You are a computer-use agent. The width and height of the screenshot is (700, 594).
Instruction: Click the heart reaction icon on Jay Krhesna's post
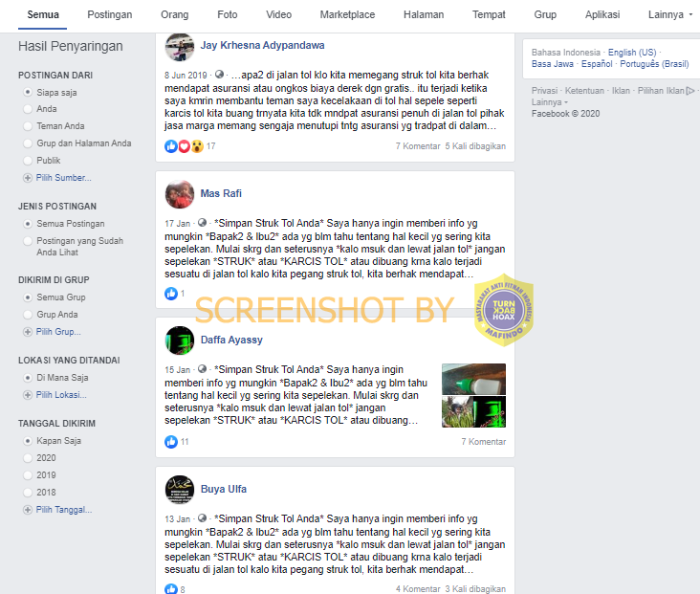[x=184, y=146]
